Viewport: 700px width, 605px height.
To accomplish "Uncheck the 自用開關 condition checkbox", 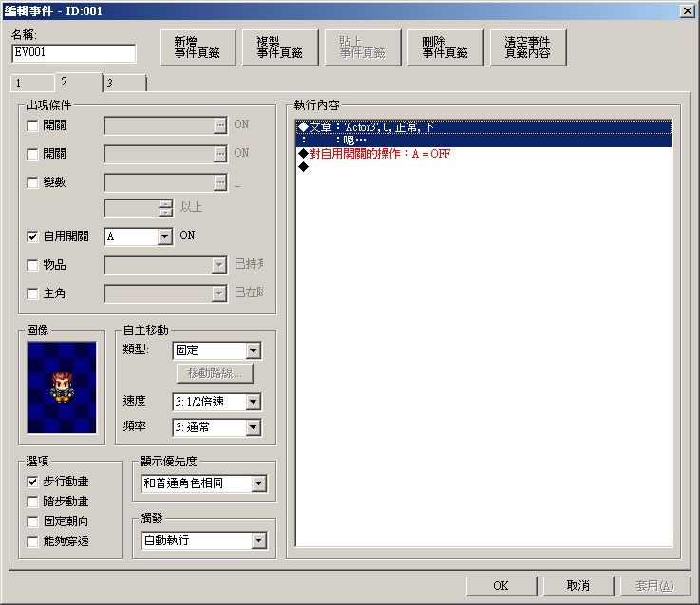I will click(x=32, y=236).
